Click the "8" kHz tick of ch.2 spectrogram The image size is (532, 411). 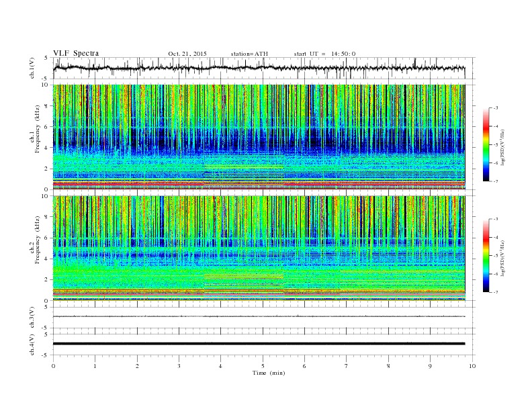pyautogui.click(x=47, y=217)
